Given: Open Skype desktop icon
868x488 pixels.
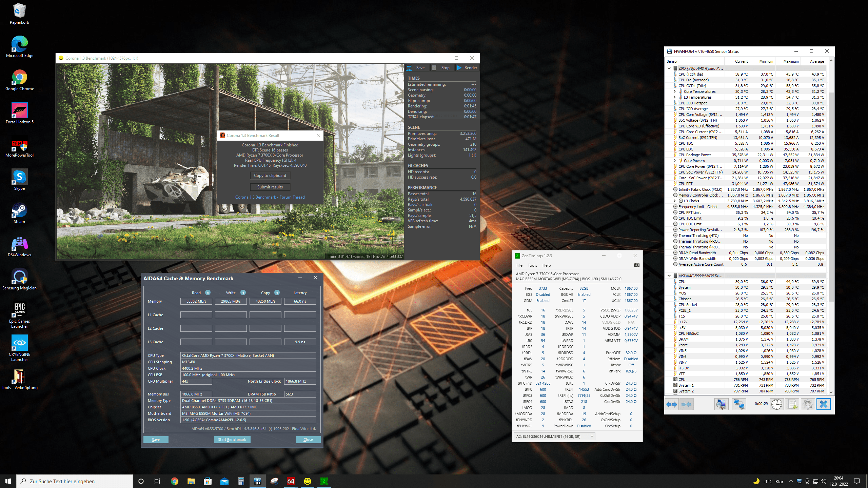Looking at the screenshot, I should pos(20,180).
